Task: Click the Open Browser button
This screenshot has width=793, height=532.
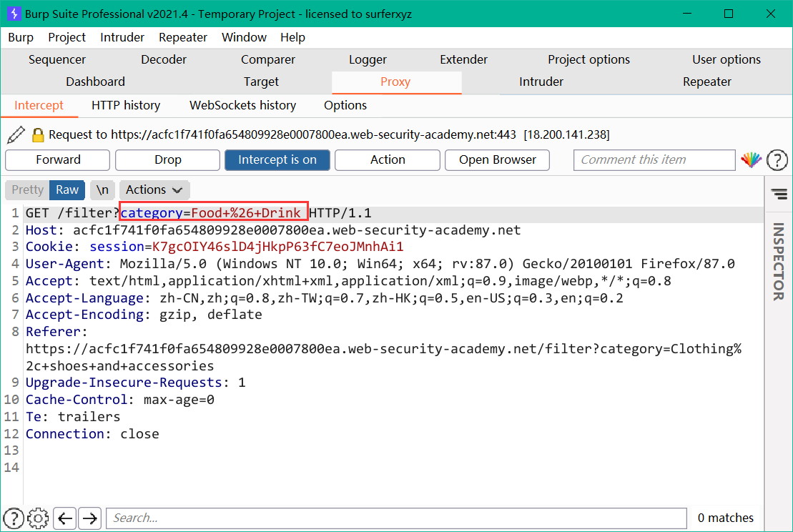Action: point(497,159)
